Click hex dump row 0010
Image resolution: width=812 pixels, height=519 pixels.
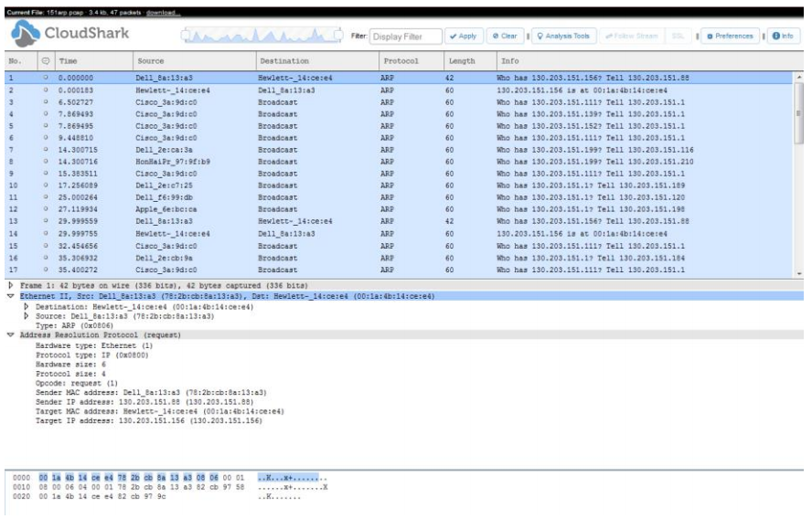pos(170,487)
